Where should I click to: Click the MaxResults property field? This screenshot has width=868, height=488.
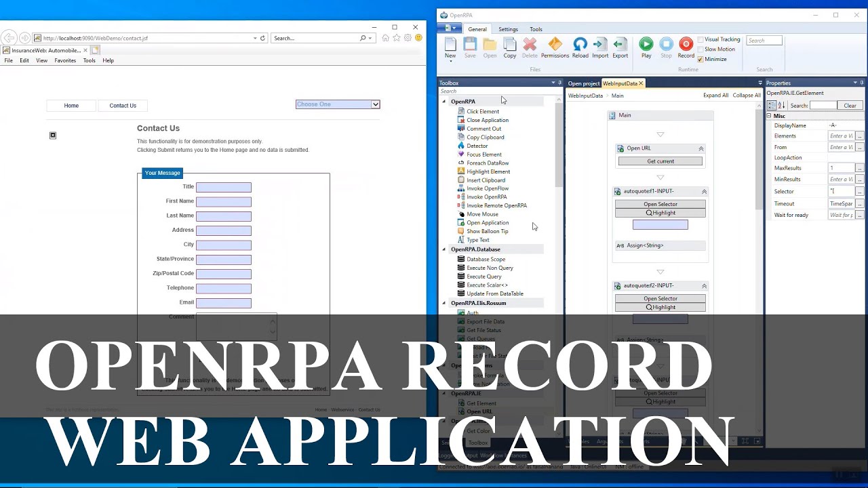[x=842, y=168]
